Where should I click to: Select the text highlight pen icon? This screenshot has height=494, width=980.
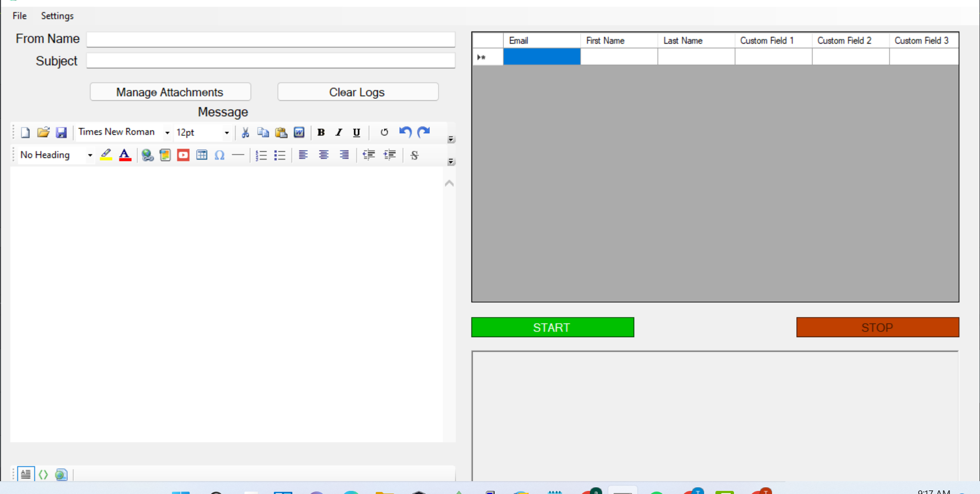[106, 155]
